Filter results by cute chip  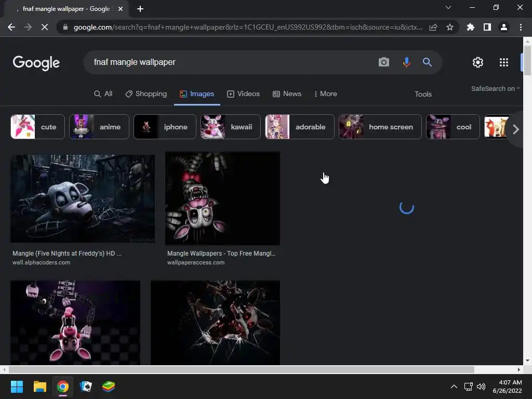click(x=37, y=127)
